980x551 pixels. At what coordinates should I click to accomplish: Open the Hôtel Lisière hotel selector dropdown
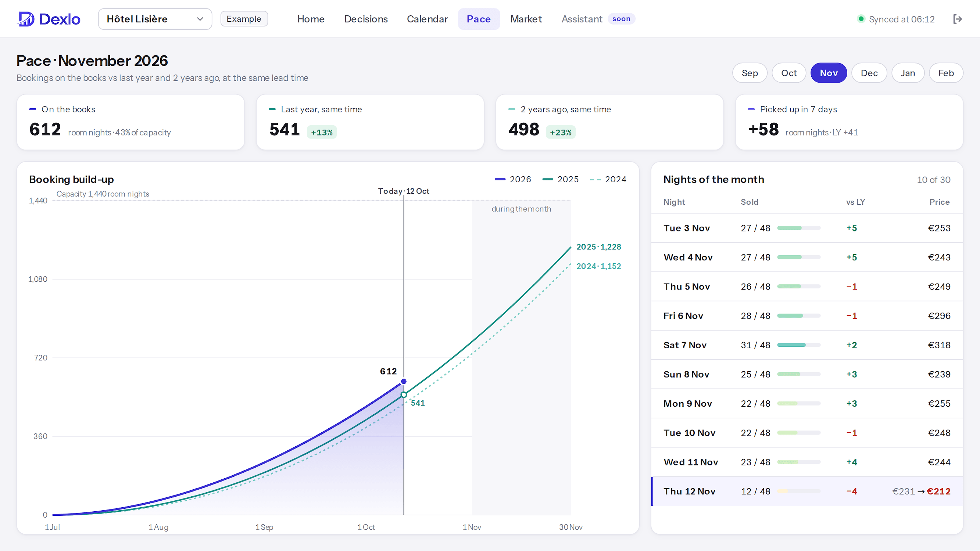155,19
